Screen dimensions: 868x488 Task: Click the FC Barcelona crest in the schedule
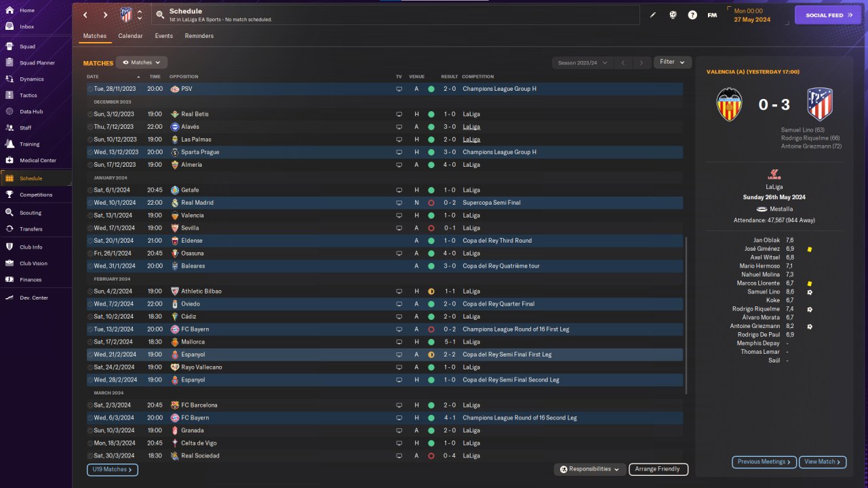pos(175,405)
